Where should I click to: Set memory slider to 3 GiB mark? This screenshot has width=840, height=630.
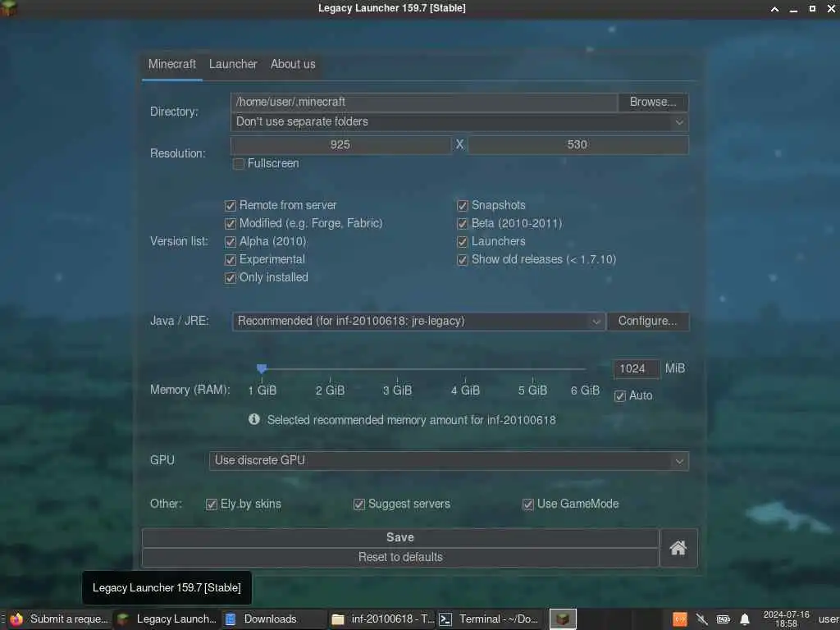pyautogui.click(x=398, y=370)
